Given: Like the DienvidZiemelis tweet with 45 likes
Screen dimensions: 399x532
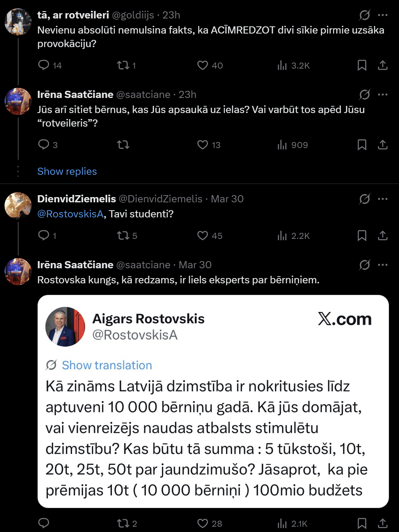Looking at the screenshot, I should click(x=203, y=235).
